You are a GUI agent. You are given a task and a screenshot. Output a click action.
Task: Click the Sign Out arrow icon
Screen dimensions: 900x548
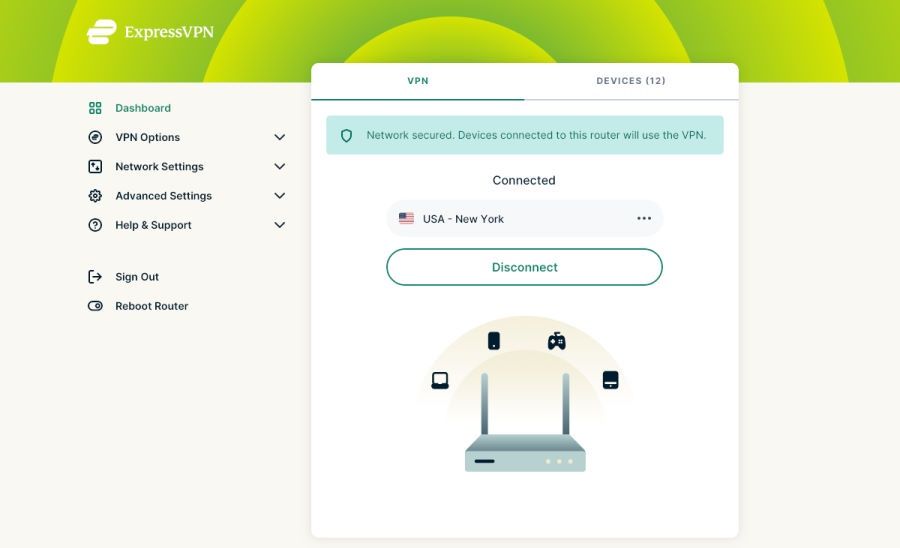tap(95, 277)
